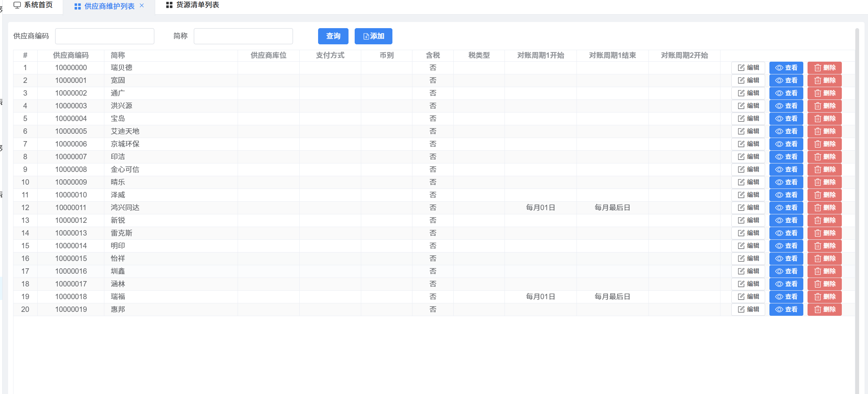Image resolution: width=868 pixels, height=394 pixels.
Task: Focus the 简称 input field
Action: [x=243, y=36]
